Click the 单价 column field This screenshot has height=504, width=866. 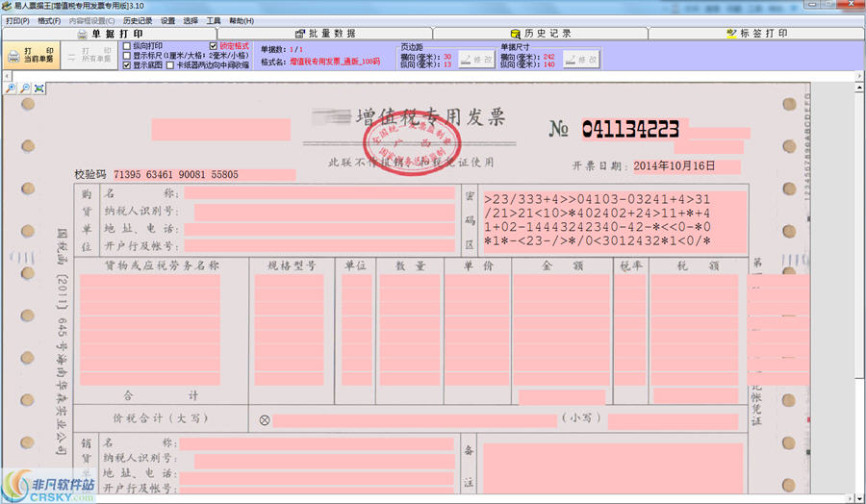[x=477, y=330]
